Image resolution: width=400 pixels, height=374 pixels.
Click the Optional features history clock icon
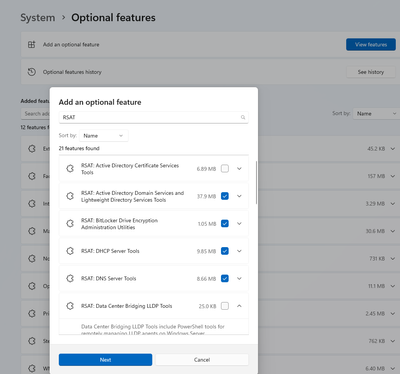(x=31, y=72)
